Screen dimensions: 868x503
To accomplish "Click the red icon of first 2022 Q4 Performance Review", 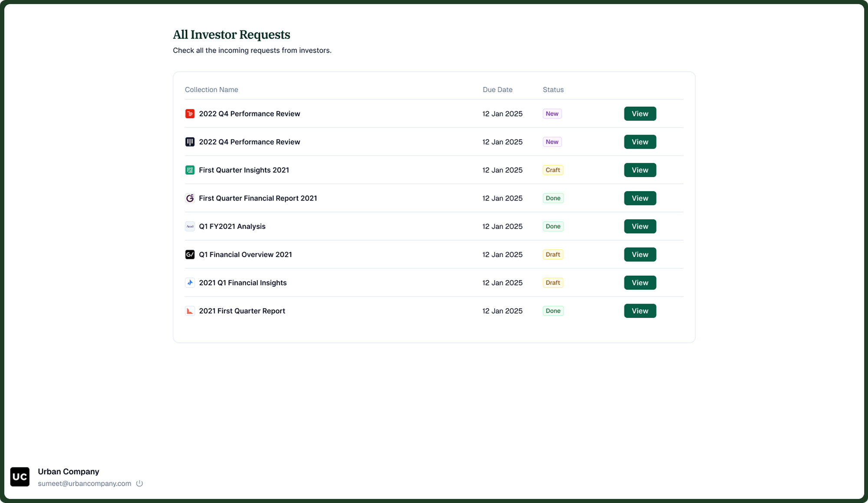I will [190, 114].
